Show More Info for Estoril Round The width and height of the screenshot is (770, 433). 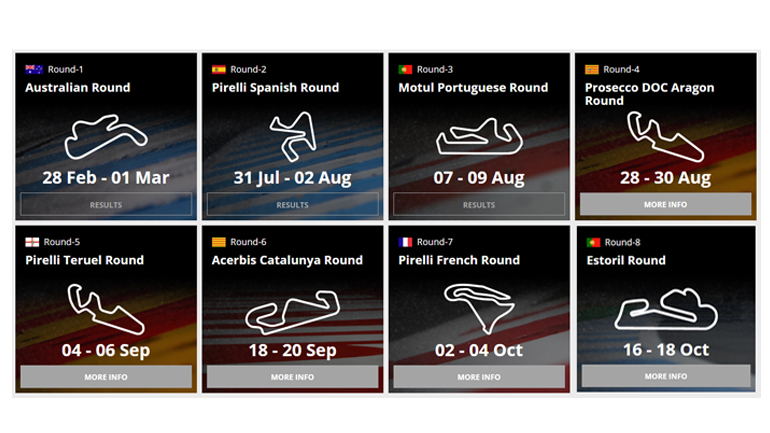(x=665, y=376)
